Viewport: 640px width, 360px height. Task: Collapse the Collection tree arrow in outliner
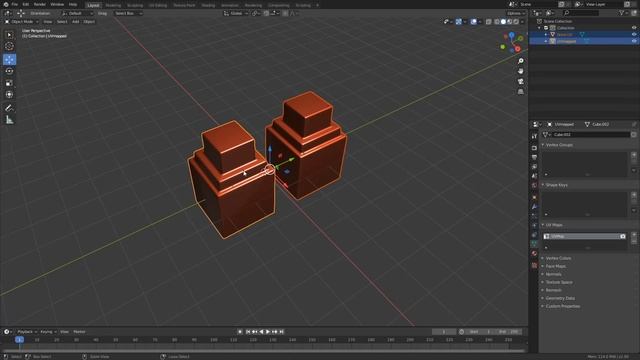click(540, 28)
